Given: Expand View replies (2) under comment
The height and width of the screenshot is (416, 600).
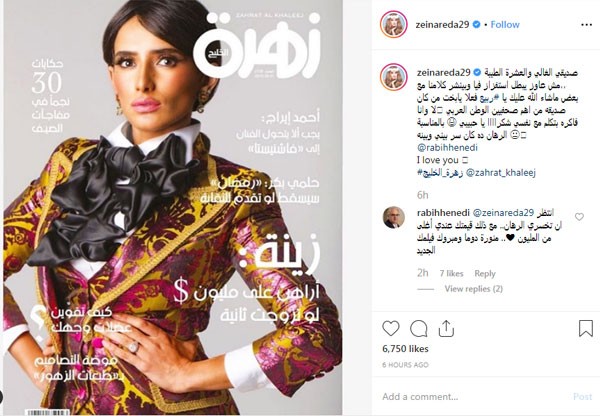Looking at the screenshot, I should tap(473, 289).
